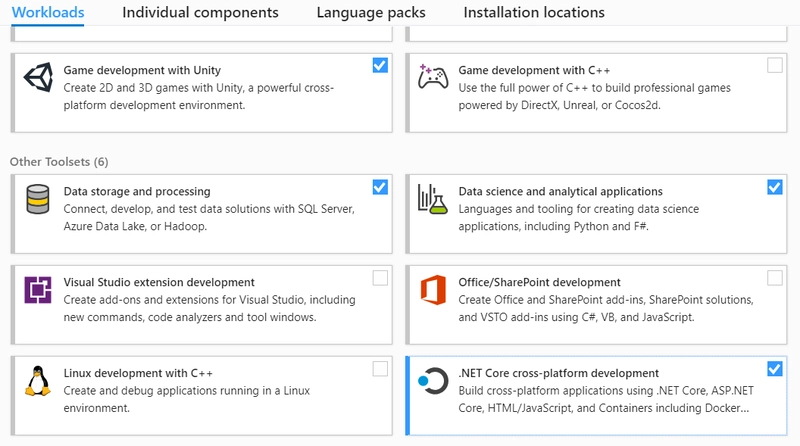The height and width of the screenshot is (446, 800).
Task: Click description mentioning ASP.NET Core and Docker
Action: pyautogui.click(x=606, y=400)
